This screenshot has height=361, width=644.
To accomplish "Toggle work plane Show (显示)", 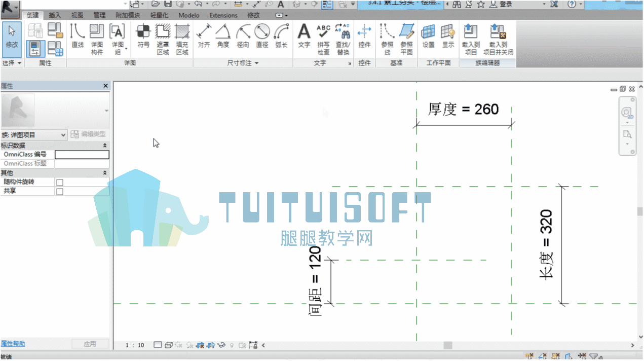I will tap(448, 36).
